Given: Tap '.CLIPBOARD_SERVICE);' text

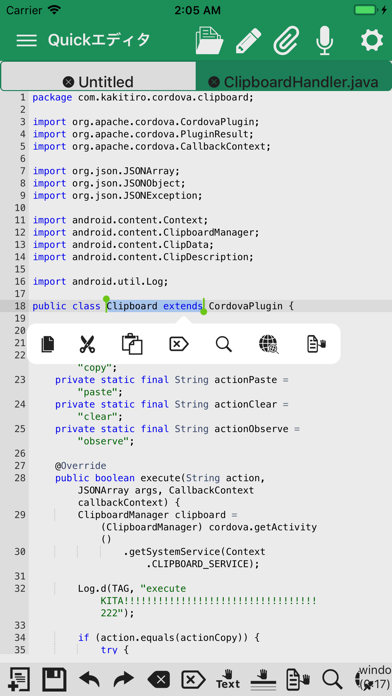Looking at the screenshot, I should coord(202,564).
